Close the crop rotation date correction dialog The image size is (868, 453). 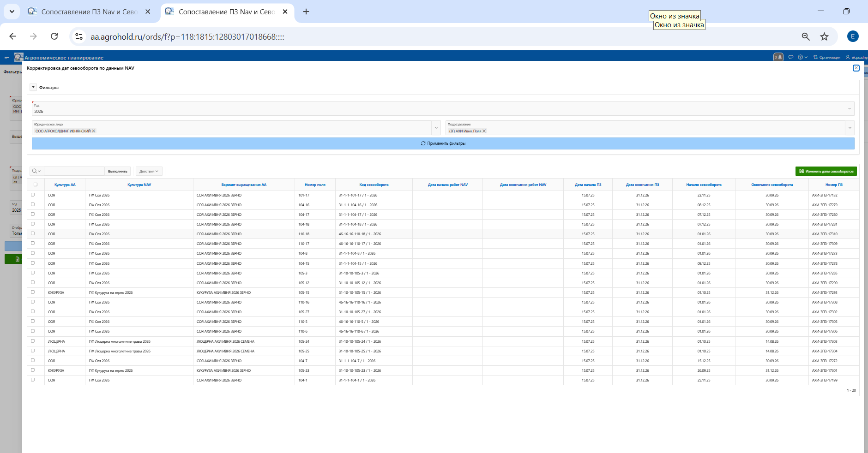(x=856, y=68)
